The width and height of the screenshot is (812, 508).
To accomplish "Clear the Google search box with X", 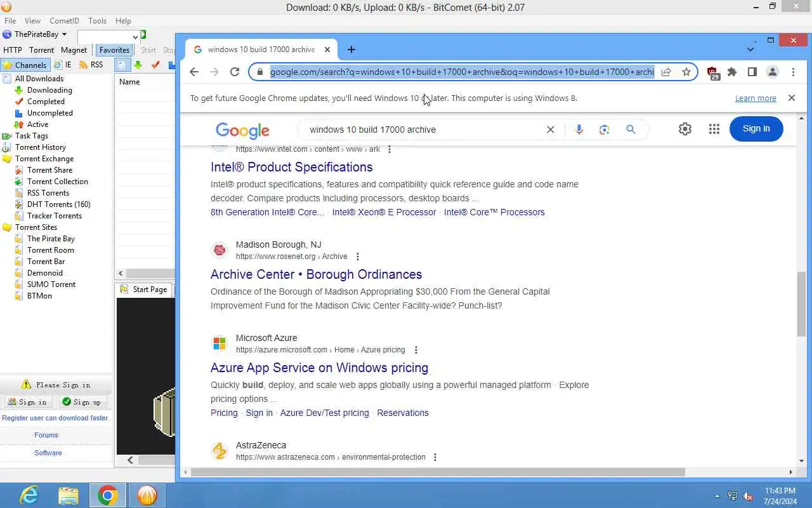I will pyautogui.click(x=551, y=130).
